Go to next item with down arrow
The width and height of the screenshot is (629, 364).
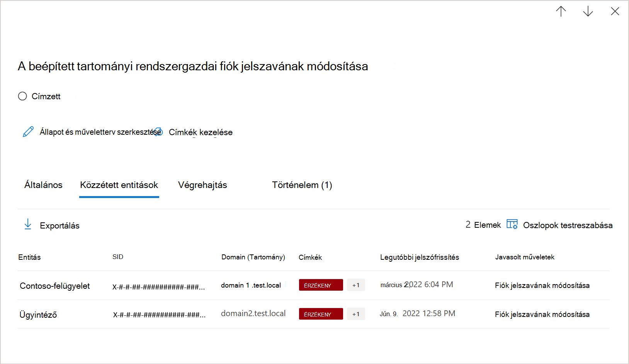588,11
